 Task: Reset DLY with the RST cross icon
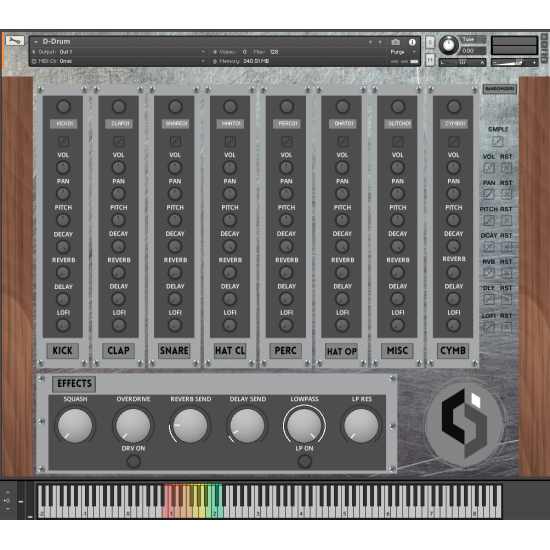pyautogui.click(x=506, y=299)
